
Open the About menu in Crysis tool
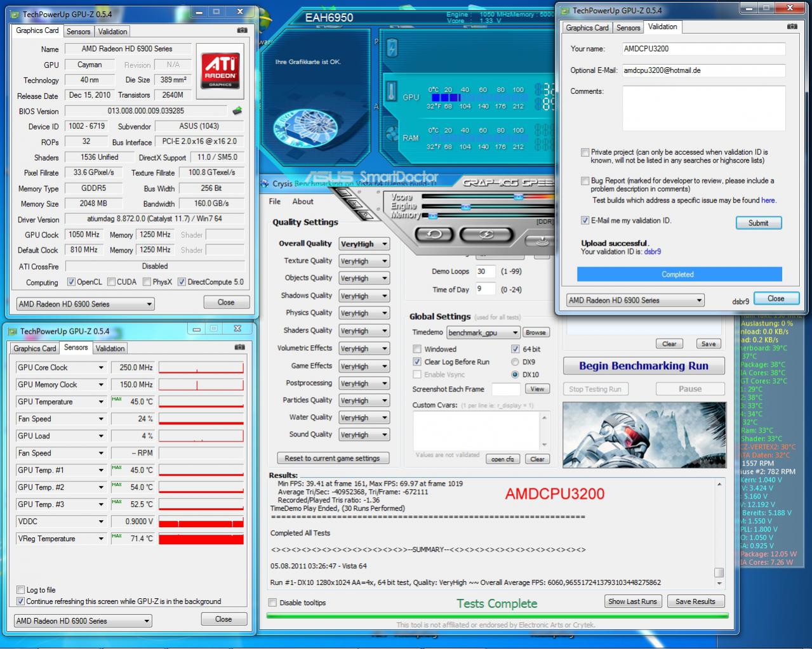303,201
